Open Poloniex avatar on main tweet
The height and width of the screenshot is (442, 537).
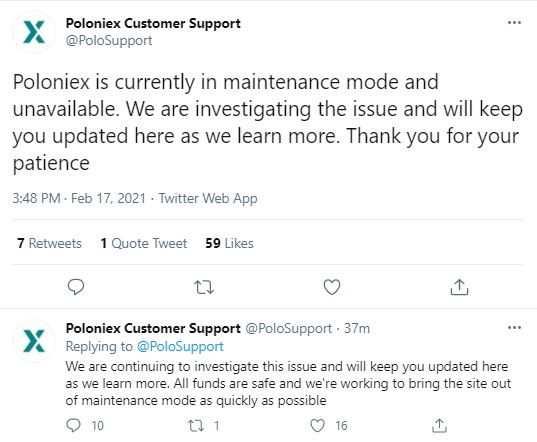[34, 32]
